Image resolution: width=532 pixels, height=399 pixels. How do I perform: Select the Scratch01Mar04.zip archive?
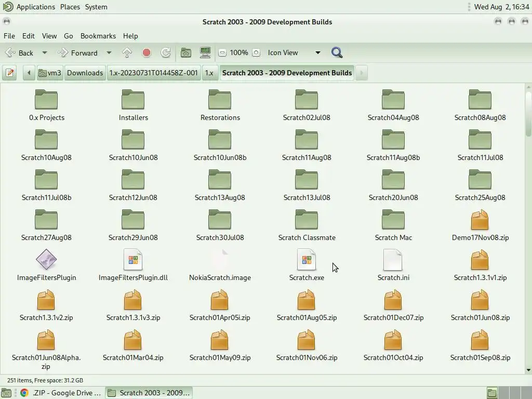tap(133, 345)
